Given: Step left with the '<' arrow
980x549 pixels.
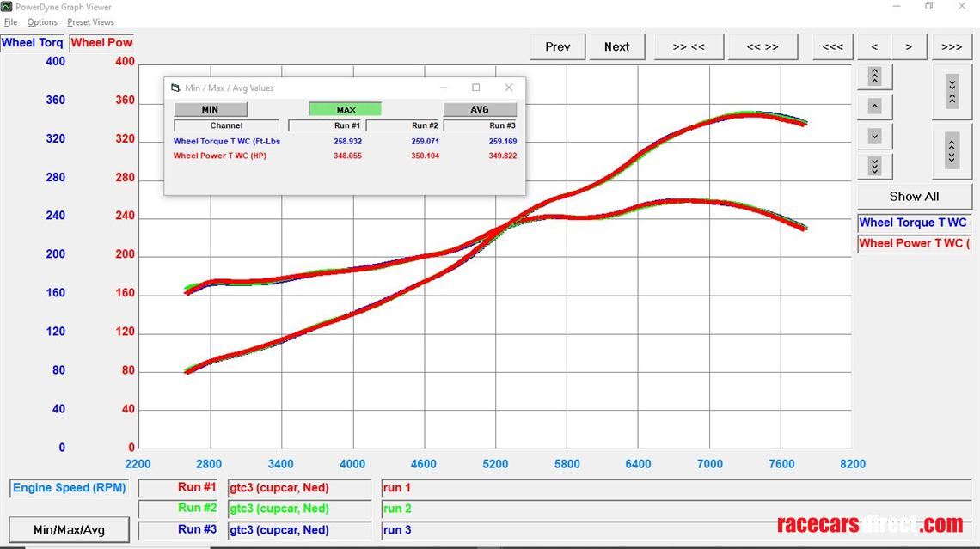Looking at the screenshot, I should click(x=874, y=46).
